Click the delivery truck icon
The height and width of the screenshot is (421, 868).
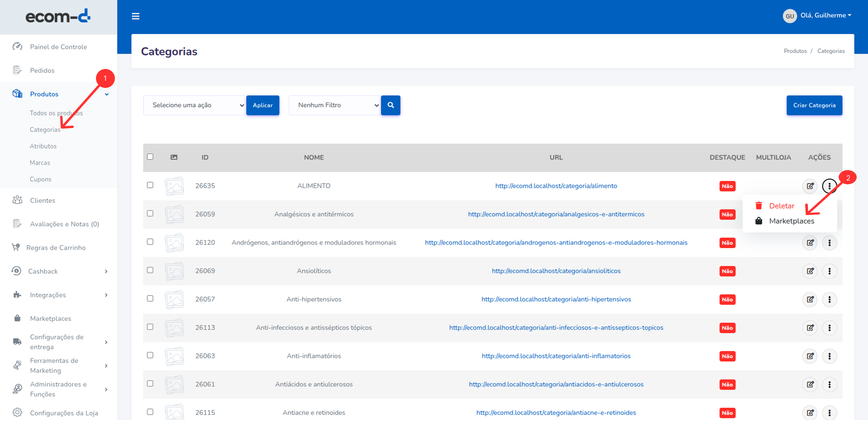[x=17, y=342]
